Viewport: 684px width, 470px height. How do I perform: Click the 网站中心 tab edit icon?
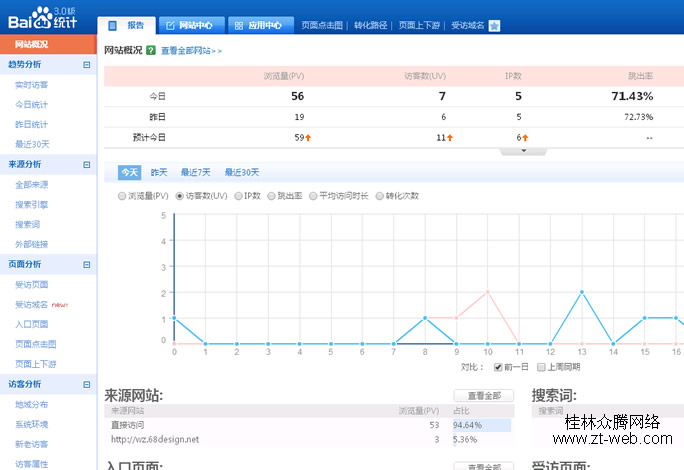click(170, 26)
